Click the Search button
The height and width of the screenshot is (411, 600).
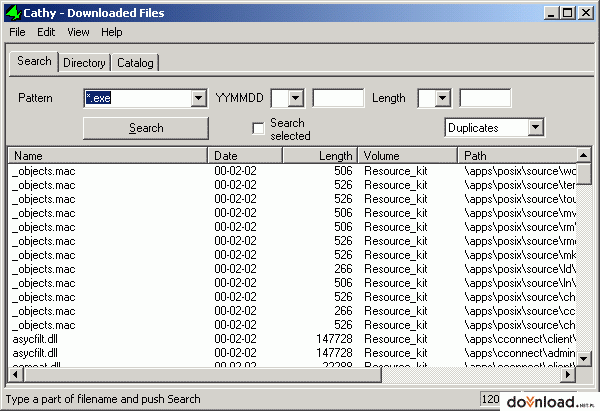[x=146, y=128]
